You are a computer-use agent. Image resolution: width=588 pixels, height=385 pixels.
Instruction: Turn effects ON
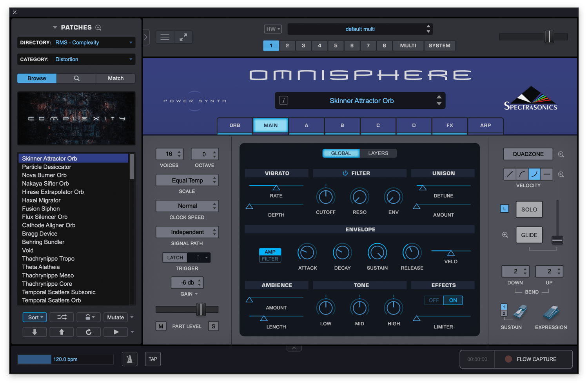click(453, 300)
